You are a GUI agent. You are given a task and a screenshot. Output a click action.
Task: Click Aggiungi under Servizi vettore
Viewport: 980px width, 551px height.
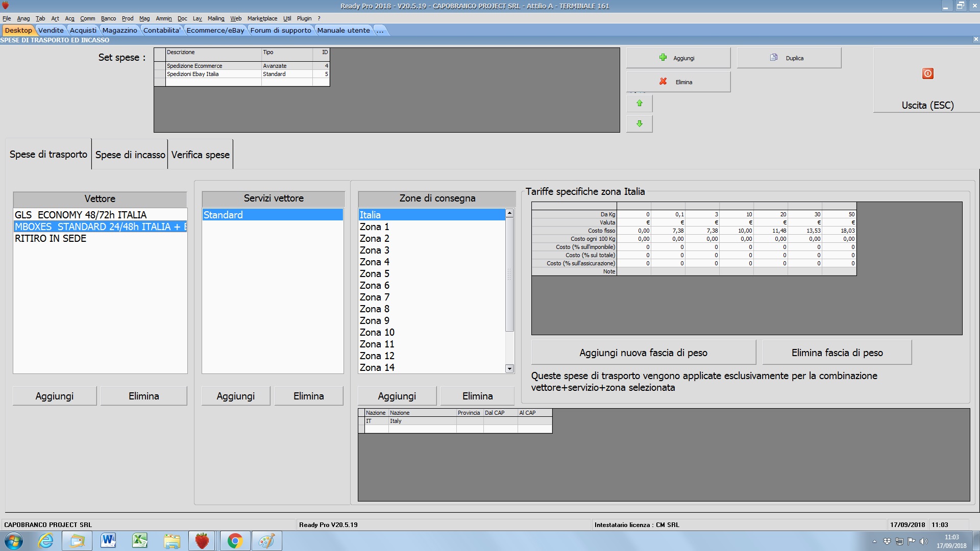[236, 396]
